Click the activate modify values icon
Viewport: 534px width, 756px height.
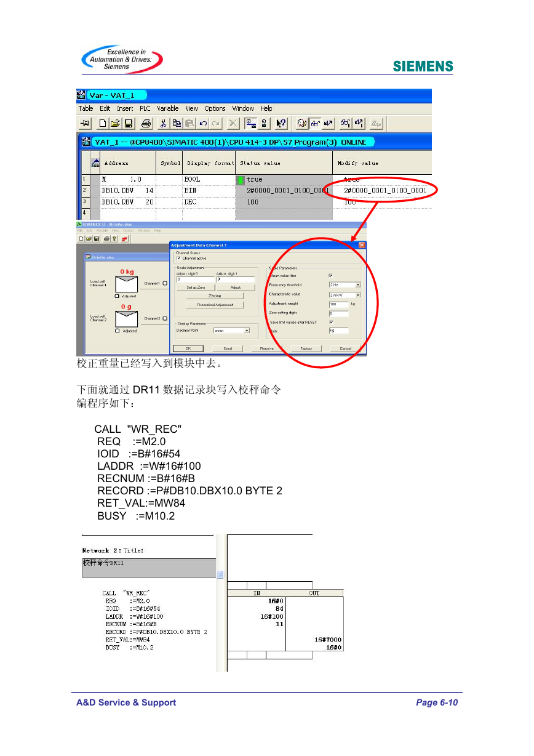coord(359,123)
